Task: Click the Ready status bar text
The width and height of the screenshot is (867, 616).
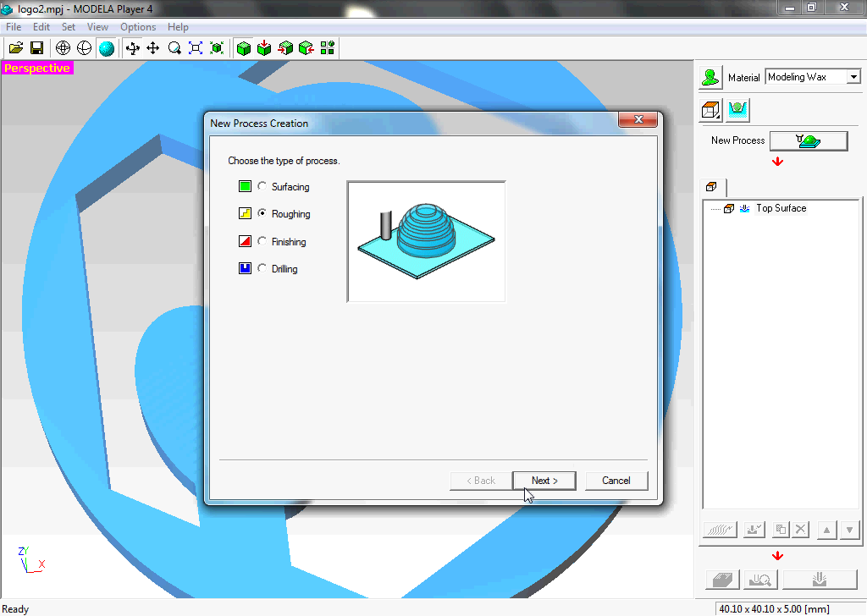Action: [15, 609]
